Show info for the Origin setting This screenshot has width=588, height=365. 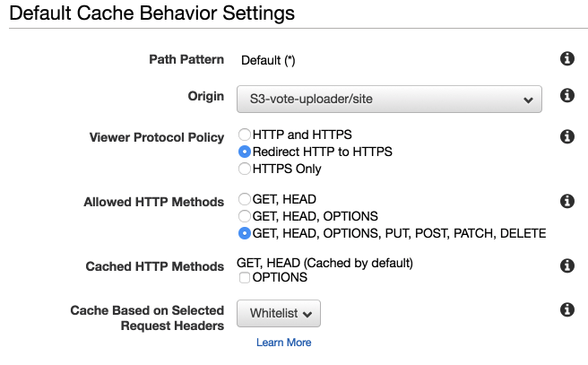click(x=566, y=96)
